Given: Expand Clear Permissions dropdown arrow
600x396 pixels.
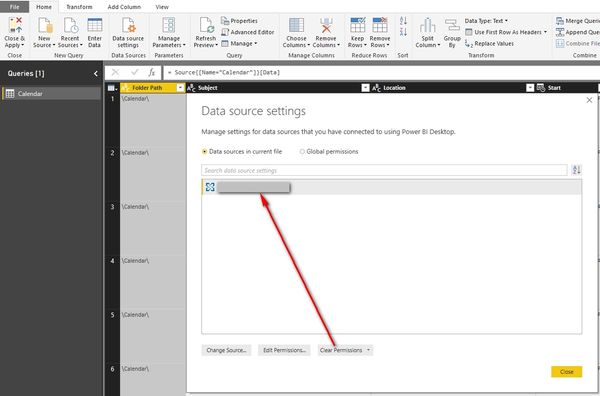Looking at the screenshot, I should pyautogui.click(x=368, y=350).
